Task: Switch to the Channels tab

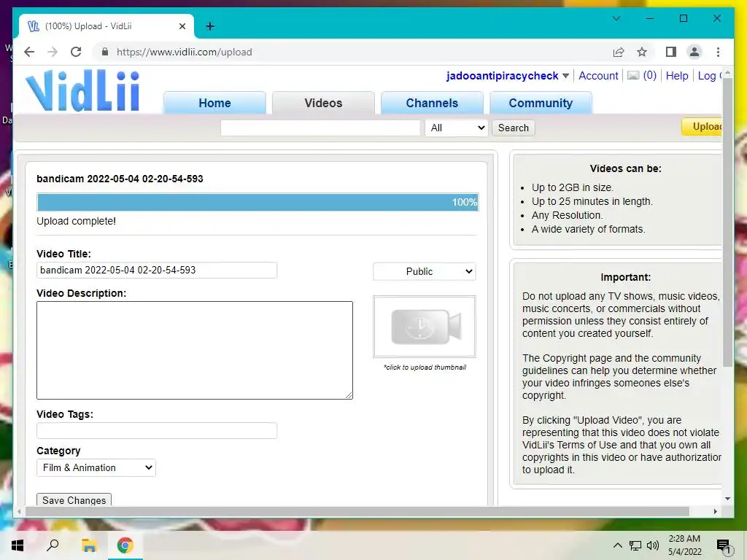Action: [432, 103]
